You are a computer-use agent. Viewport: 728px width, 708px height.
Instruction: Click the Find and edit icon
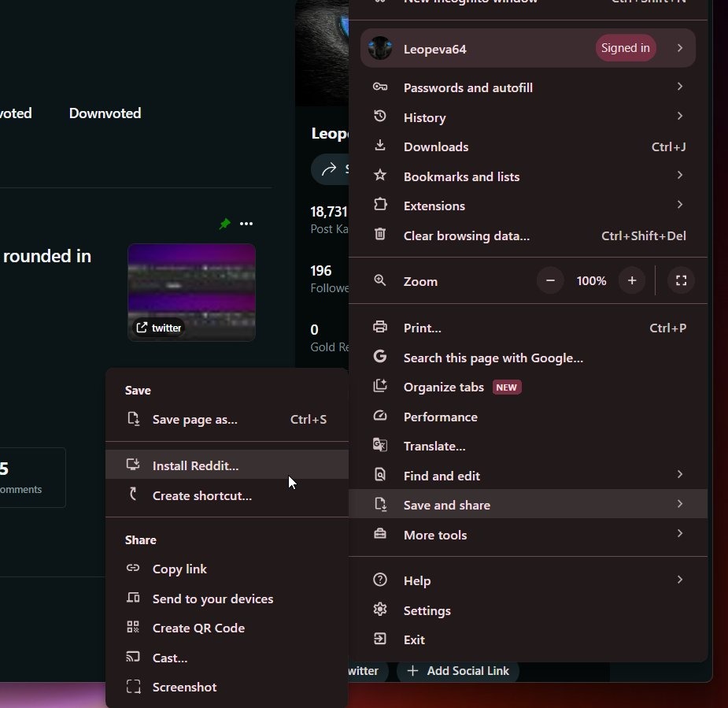click(x=380, y=475)
